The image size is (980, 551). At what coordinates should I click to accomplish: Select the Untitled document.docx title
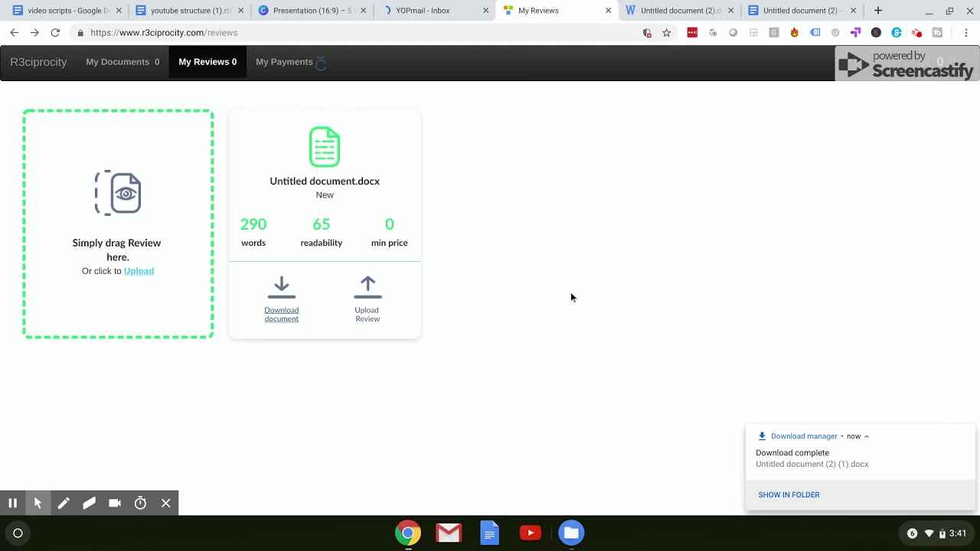pyautogui.click(x=325, y=181)
